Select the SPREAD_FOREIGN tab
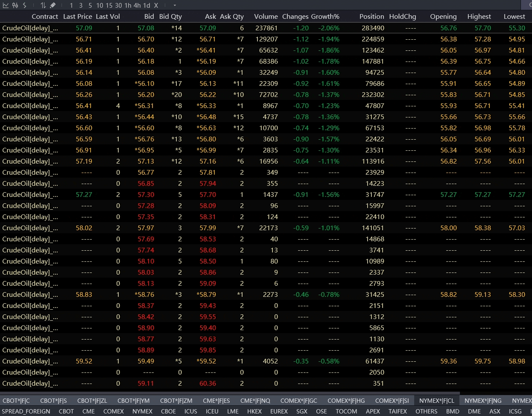The image size is (532, 416). pyautogui.click(x=26, y=411)
